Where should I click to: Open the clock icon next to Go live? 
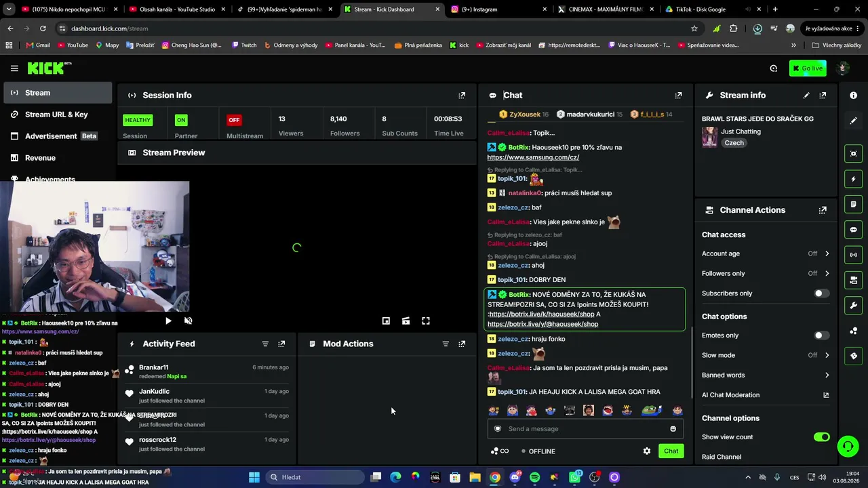(x=773, y=68)
